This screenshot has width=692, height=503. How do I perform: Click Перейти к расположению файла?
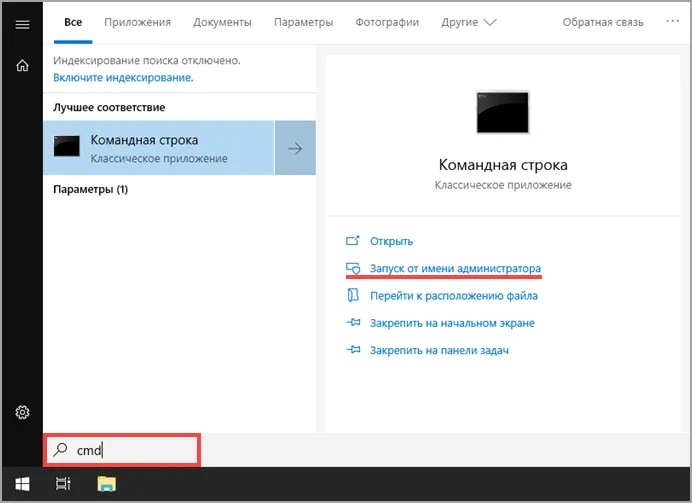point(454,296)
